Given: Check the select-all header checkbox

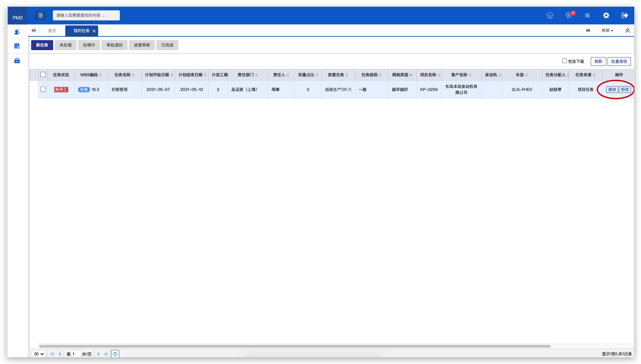Looking at the screenshot, I should pyautogui.click(x=43, y=75).
